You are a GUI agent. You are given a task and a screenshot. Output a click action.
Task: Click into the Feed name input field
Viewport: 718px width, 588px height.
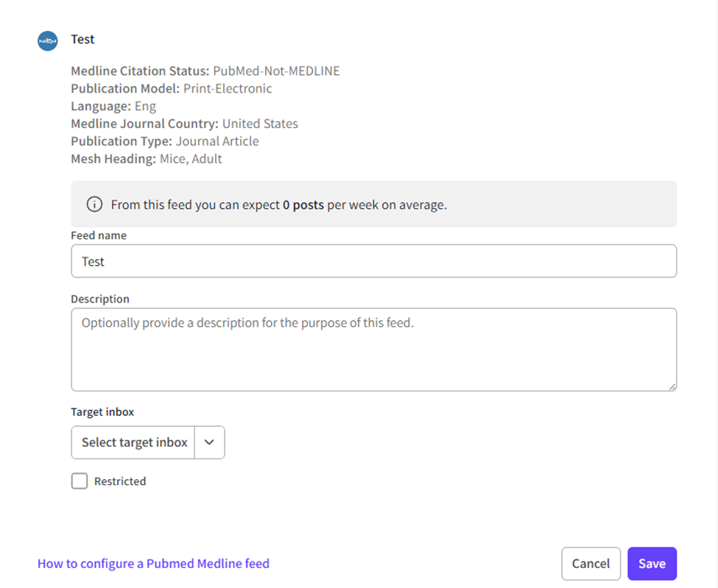coord(373,261)
